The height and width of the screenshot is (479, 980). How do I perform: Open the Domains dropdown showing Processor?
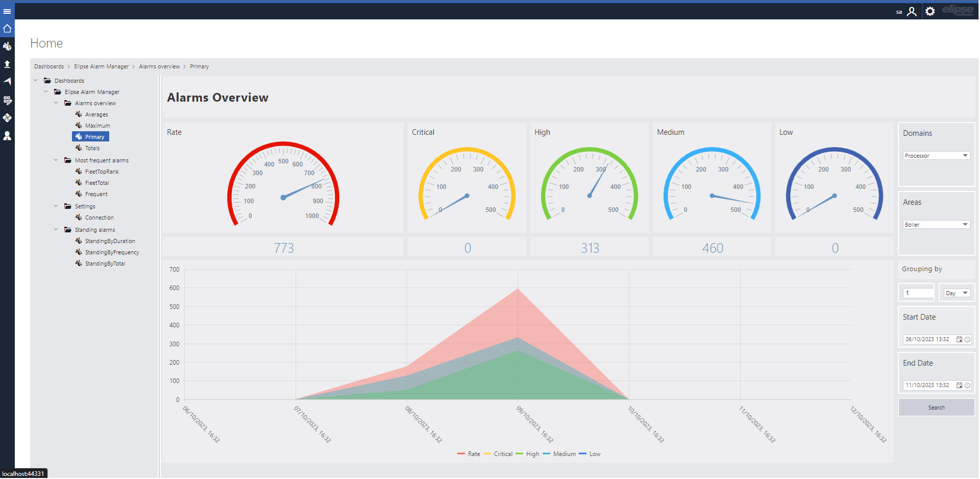936,156
